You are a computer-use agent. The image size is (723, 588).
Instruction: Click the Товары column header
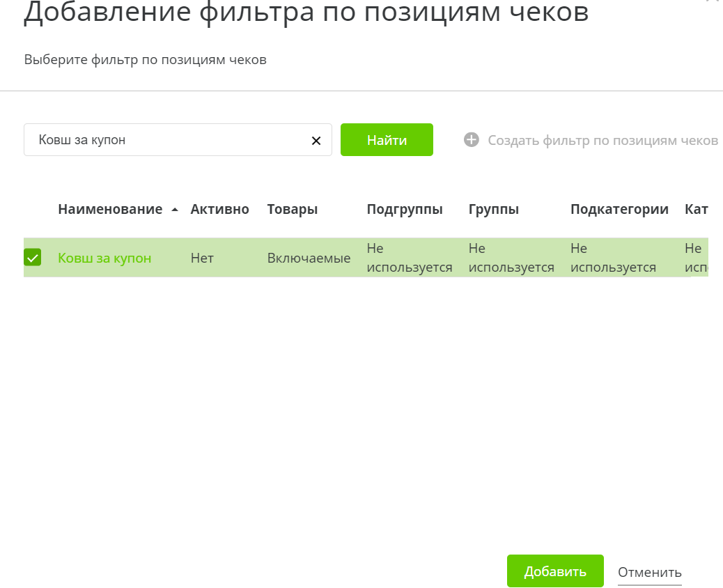292,208
